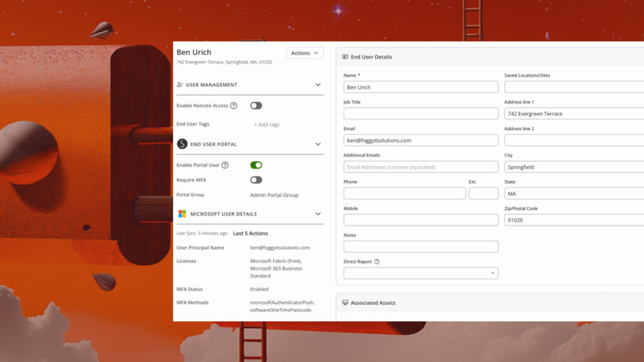The width and height of the screenshot is (644, 362).
Task: Click the Microsoft logo beside Microsoft User Details
Action: pos(182,214)
